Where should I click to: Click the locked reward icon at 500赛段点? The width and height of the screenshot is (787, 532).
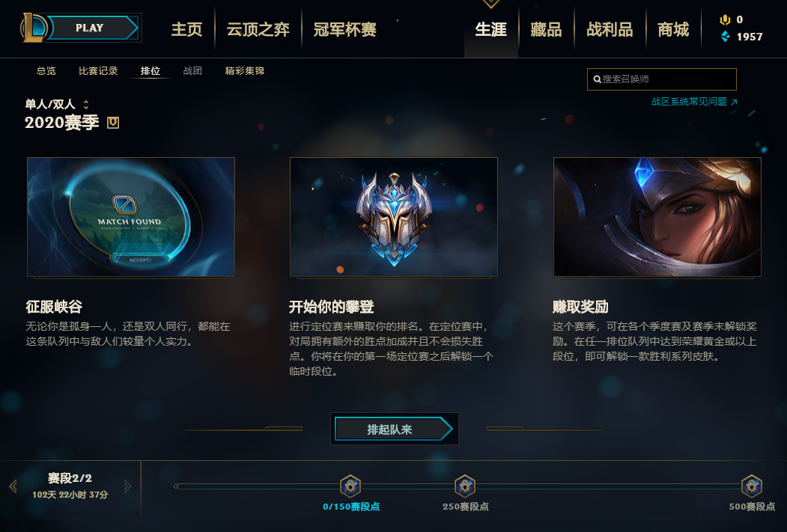[751, 486]
